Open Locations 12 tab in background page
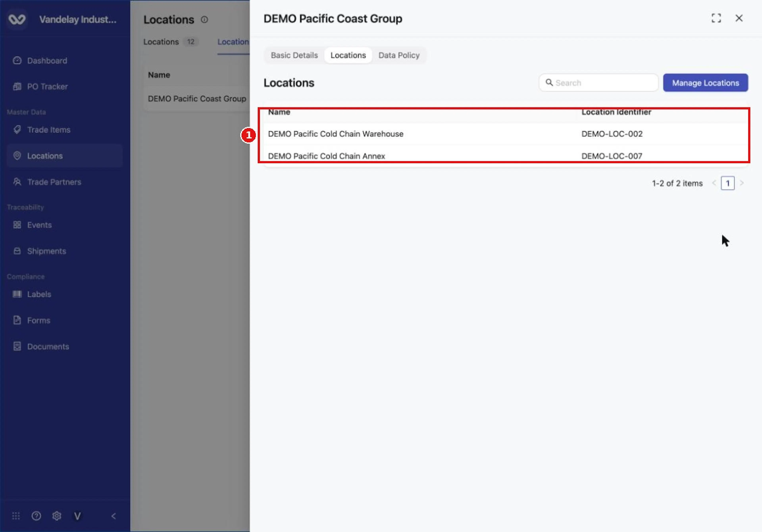The image size is (762, 532). point(171,42)
